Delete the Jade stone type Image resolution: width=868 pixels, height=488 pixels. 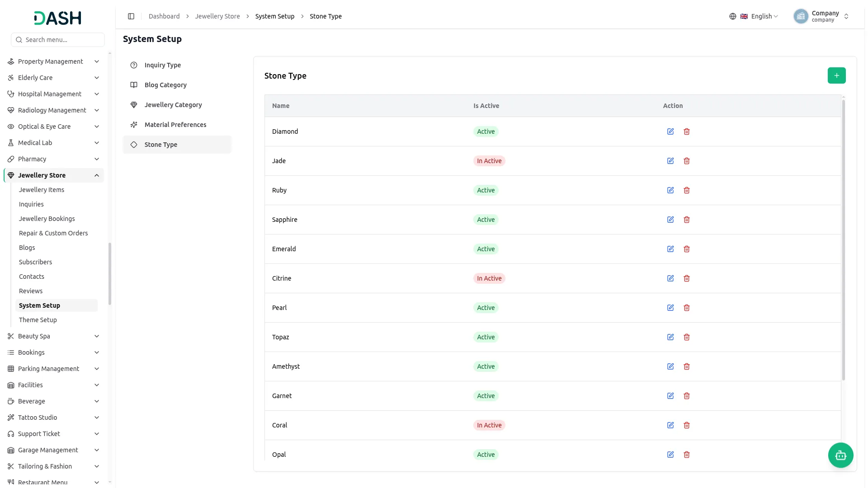(x=687, y=161)
